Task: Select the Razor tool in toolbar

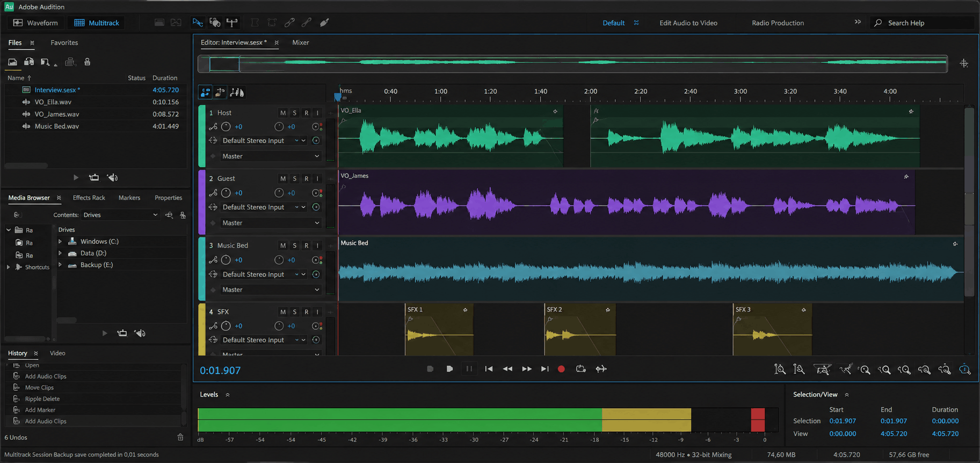Action: (x=215, y=23)
